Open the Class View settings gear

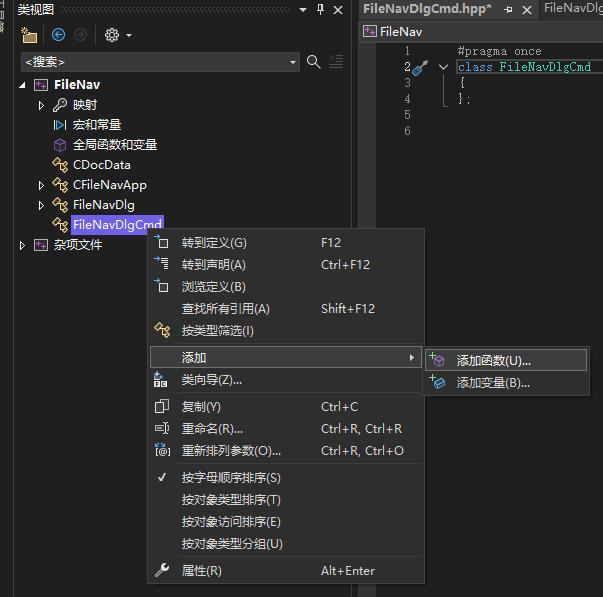point(112,35)
